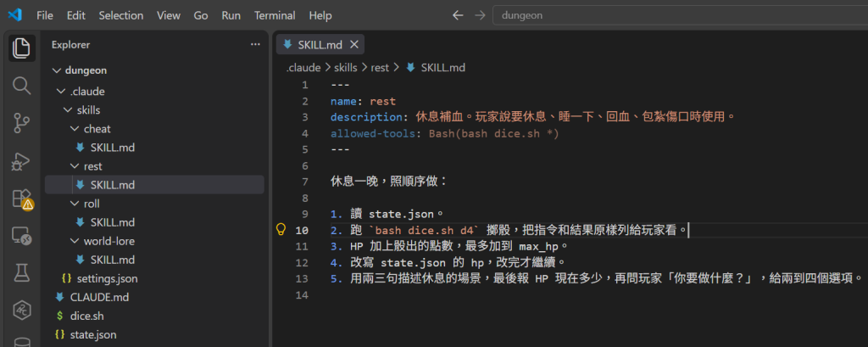Open the Extensions view with warning badge

click(x=21, y=199)
